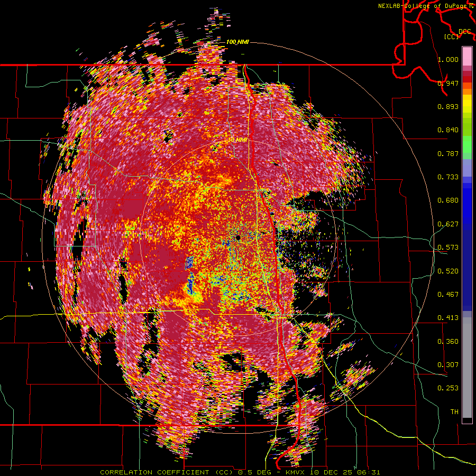476x476 pixels.
Task: Click the [CC] product label
Action: 452,36
